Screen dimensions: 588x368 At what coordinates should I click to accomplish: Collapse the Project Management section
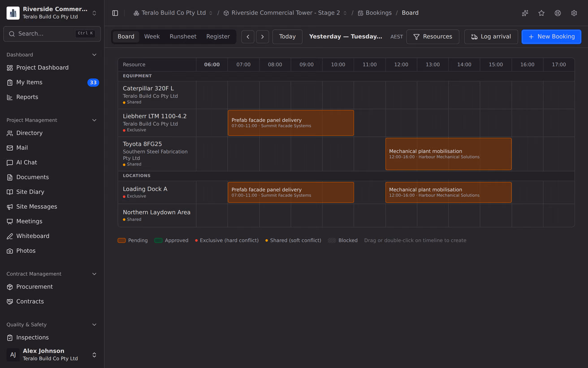pyautogui.click(x=94, y=120)
